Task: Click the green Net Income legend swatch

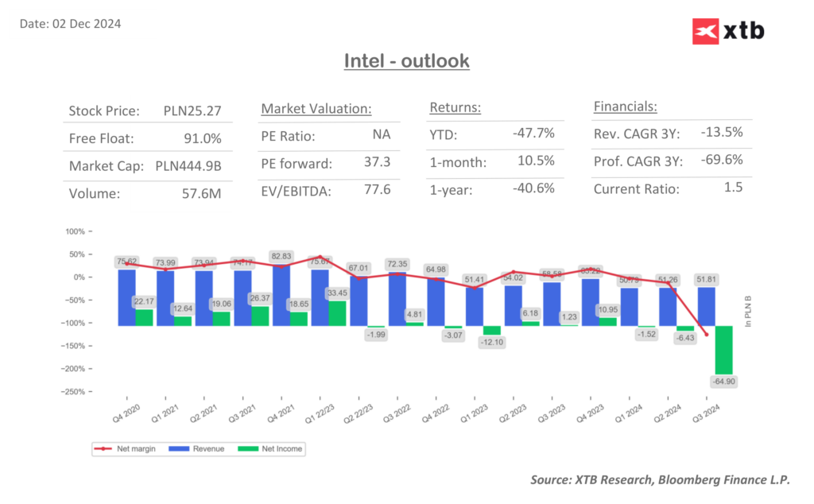Action: pos(248,449)
